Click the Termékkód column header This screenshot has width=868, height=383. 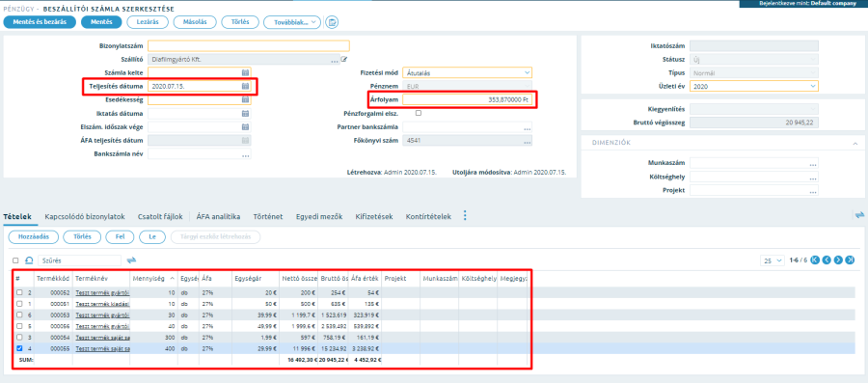coord(53,279)
